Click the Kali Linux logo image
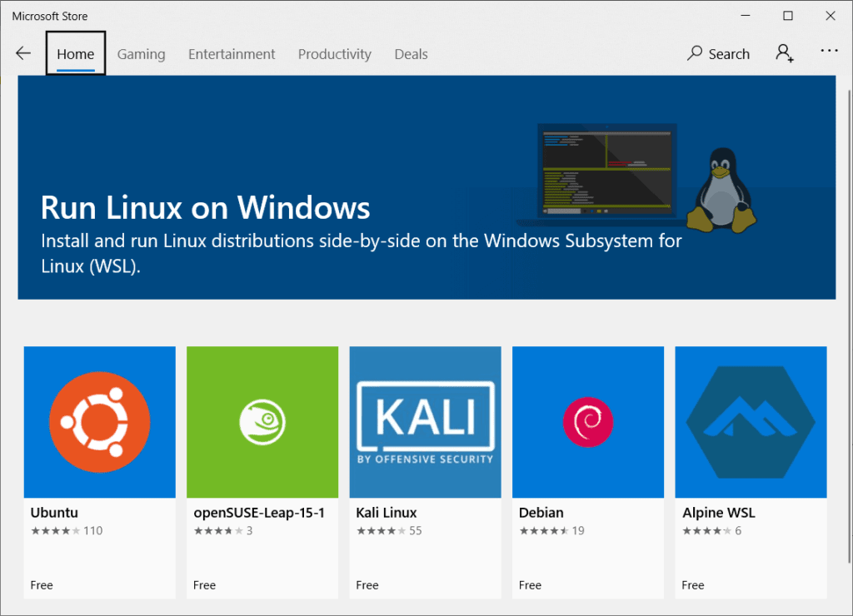The width and height of the screenshot is (853, 616). click(425, 422)
